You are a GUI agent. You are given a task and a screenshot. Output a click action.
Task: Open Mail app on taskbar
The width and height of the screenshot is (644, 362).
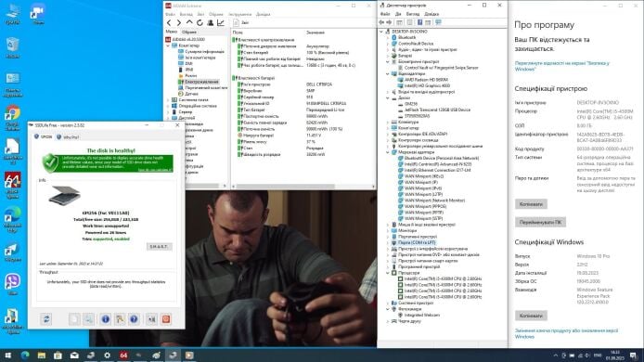pyautogui.click(x=74, y=355)
